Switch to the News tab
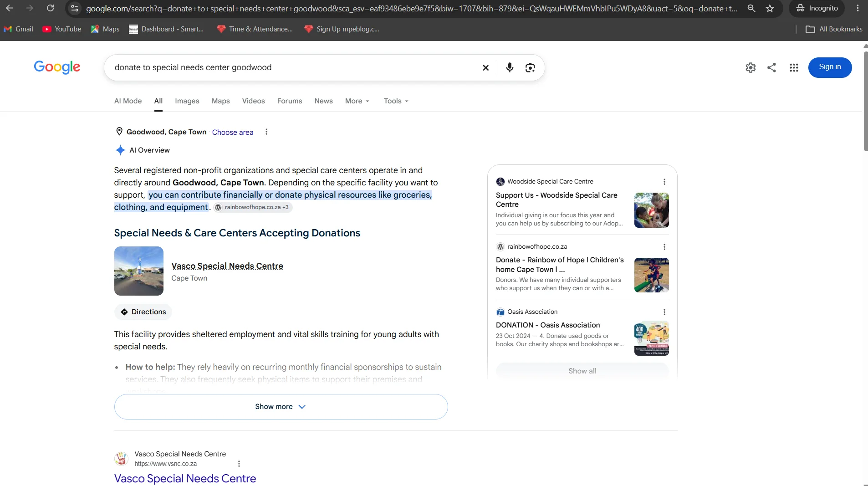The height and width of the screenshot is (486, 868). pyautogui.click(x=324, y=101)
